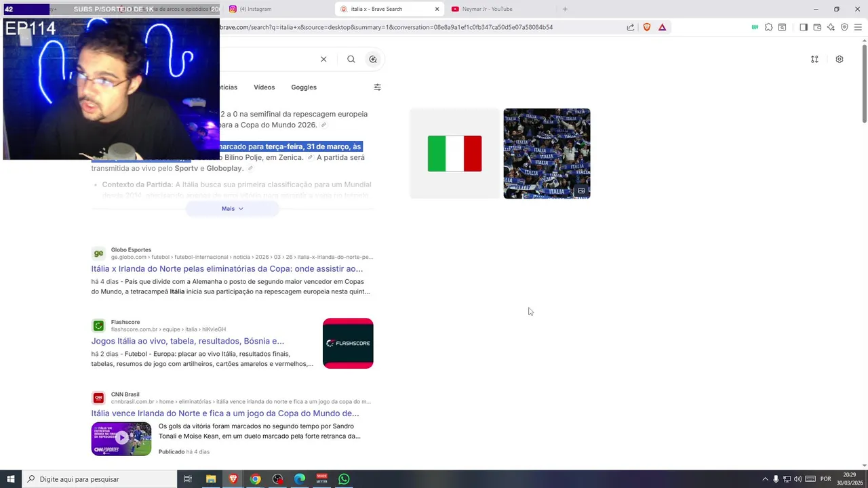Clear the search query with the X
This screenshot has width=868, height=488.
point(323,59)
